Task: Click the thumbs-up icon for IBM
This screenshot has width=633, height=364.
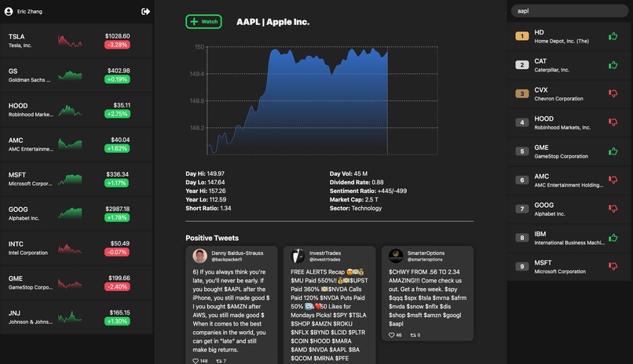Action: [613, 238]
